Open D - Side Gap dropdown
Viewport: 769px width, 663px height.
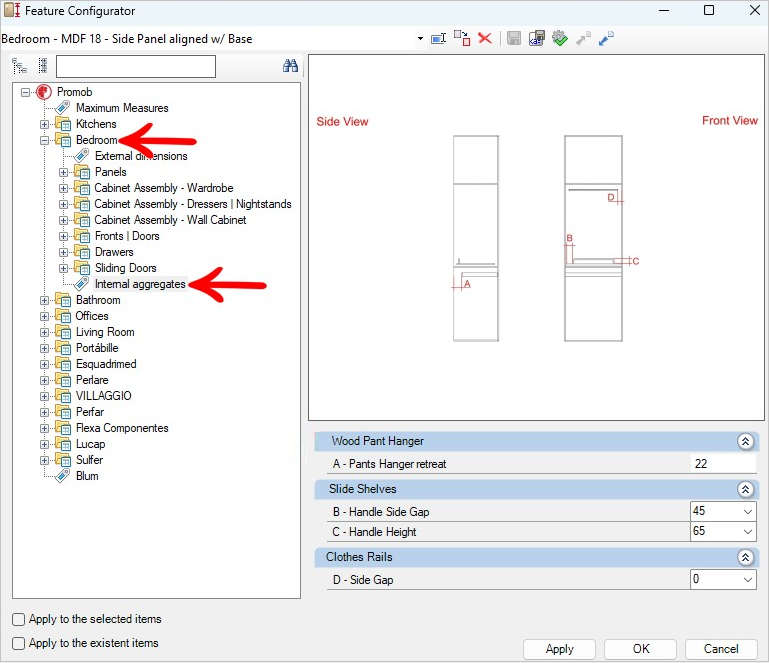pyautogui.click(x=747, y=580)
